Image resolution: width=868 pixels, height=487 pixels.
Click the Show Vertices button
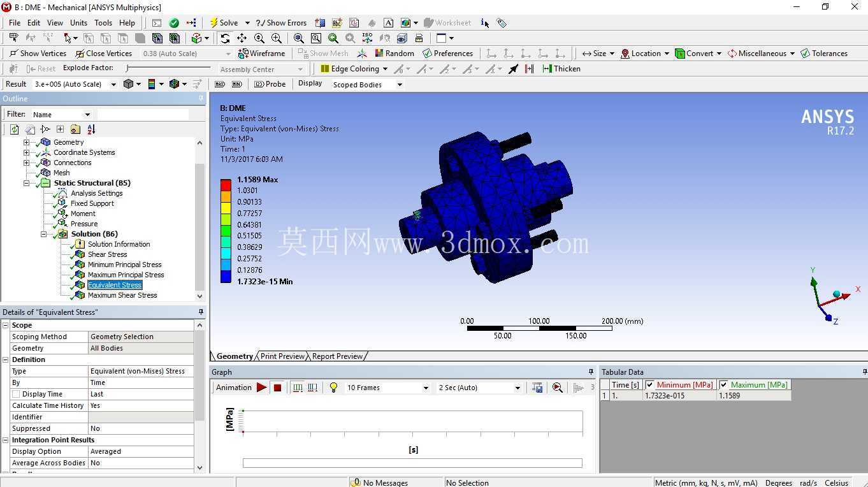pos(38,54)
